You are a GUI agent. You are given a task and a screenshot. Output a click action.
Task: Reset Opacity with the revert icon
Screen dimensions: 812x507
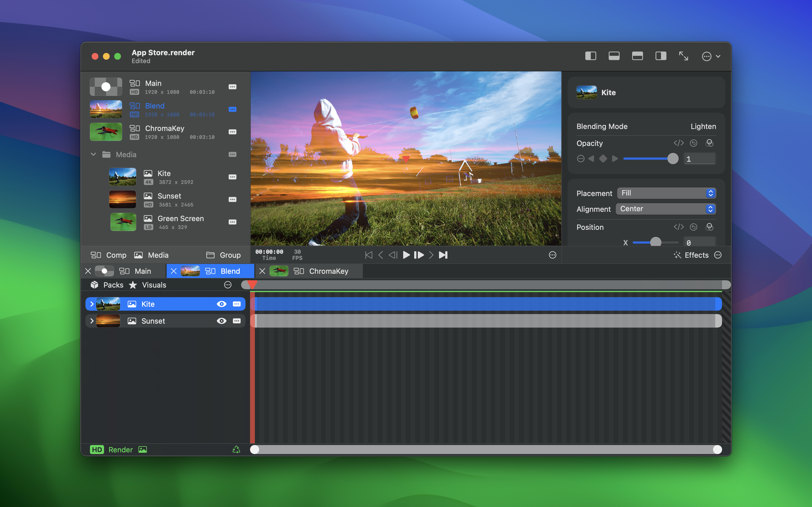pyautogui.click(x=694, y=143)
